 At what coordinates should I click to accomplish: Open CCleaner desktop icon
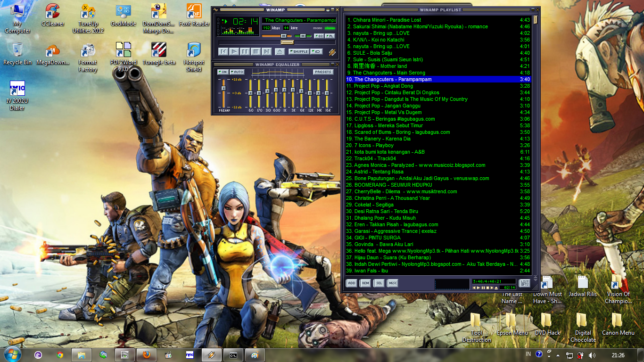pos(53,15)
